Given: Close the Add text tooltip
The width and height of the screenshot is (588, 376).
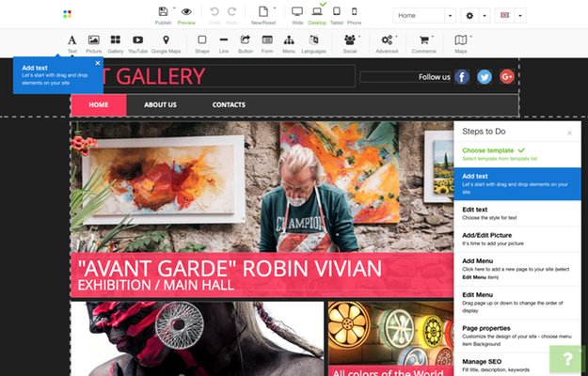Looking at the screenshot, I should pyautogui.click(x=98, y=63).
